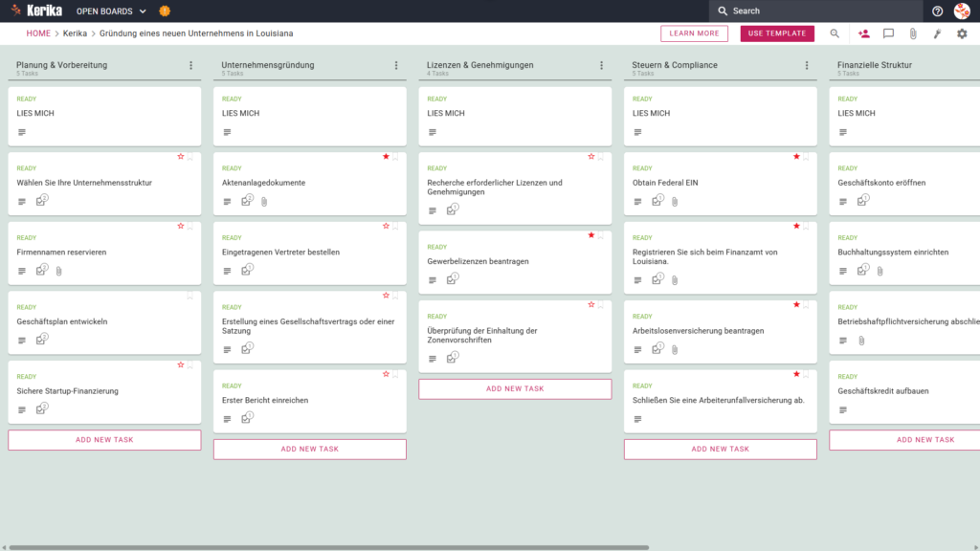Screen dimensions: 980x551
Task: Open the OPEN BOARDS dropdown
Action: click(x=111, y=11)
